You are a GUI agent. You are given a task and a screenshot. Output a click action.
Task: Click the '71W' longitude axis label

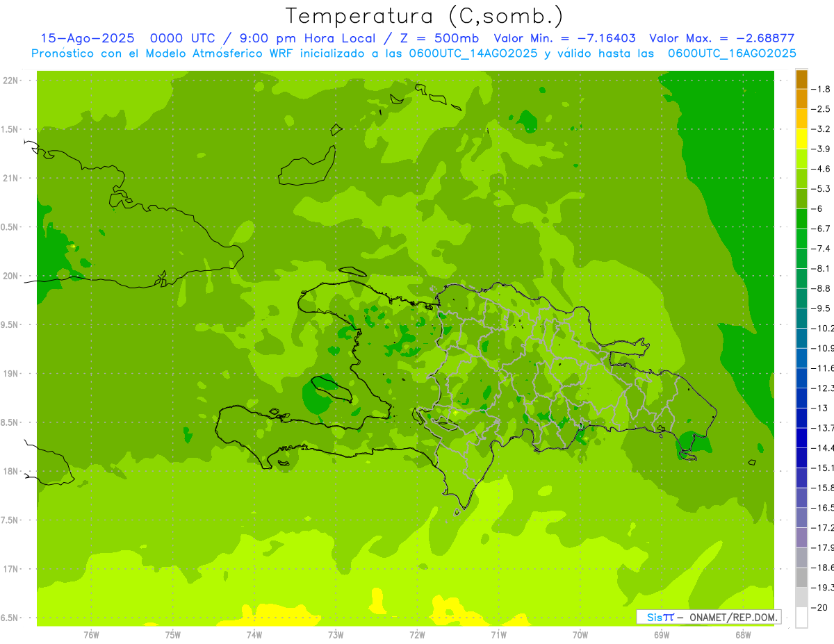pos(498,635)
